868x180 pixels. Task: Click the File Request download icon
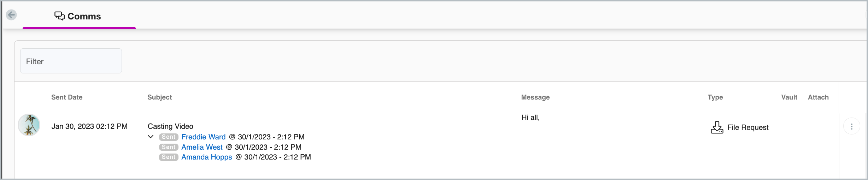[717, 127]
